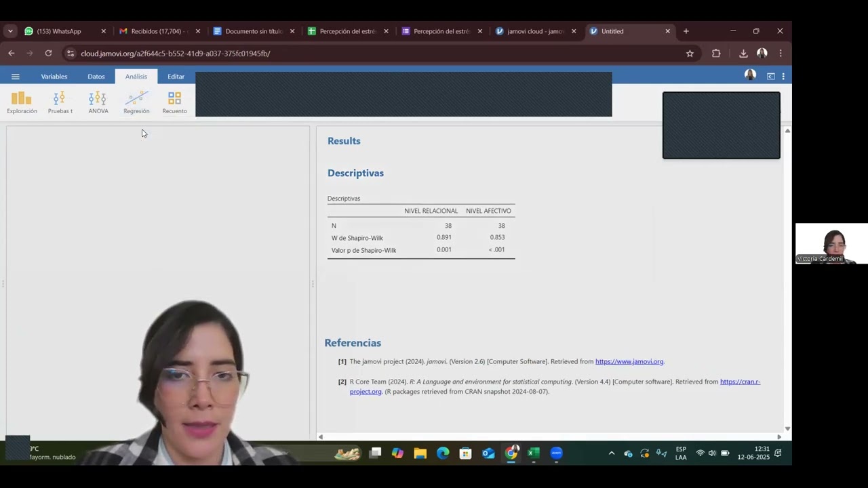Switch to the Datos tab
The height and width of the screenshot is (488, 868).
point(96,77)
